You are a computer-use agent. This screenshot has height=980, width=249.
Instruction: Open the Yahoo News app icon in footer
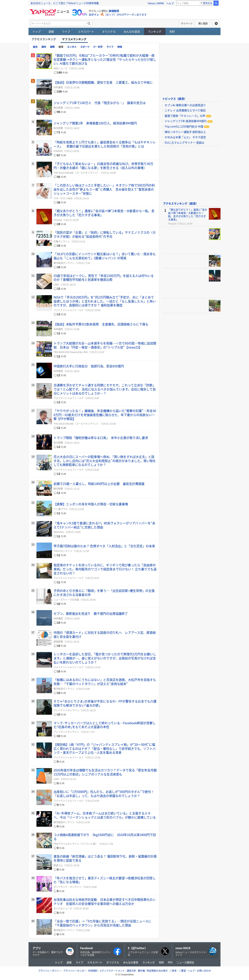[x=70, y=951]
